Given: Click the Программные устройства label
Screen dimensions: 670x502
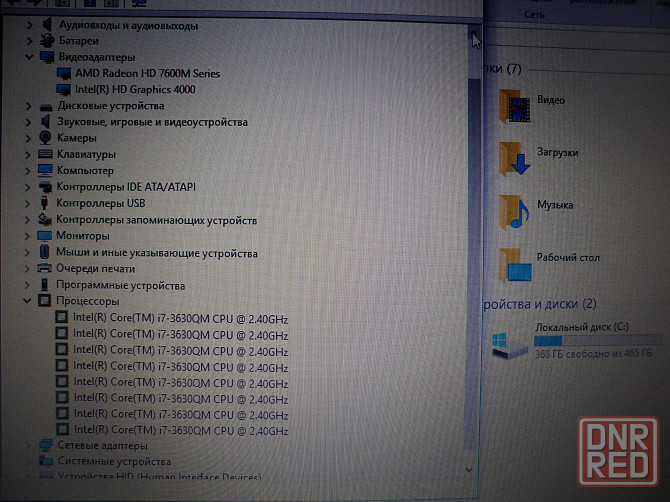Looking at the screenshot, I should [120, 285].
